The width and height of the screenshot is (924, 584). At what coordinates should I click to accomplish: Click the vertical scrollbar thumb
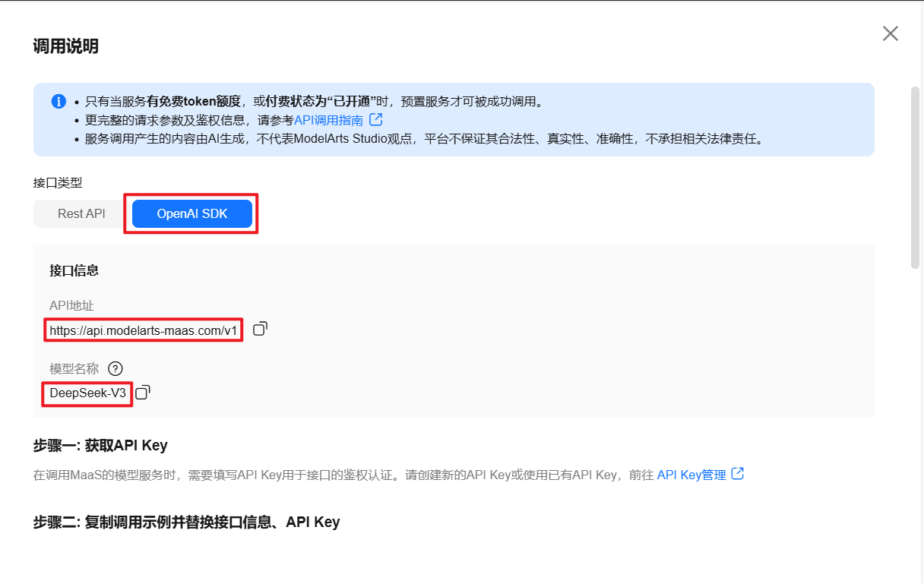coord(916,177)
